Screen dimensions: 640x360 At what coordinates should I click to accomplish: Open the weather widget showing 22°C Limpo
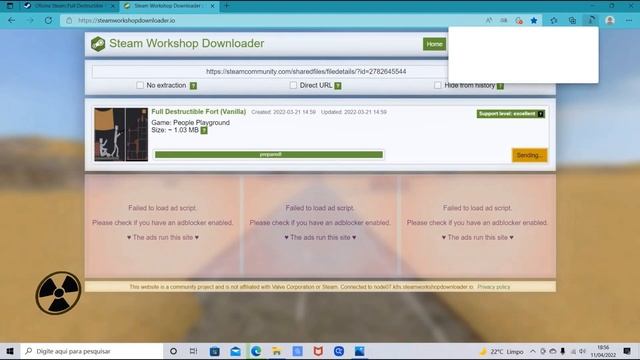pyautogui.click(x=502, y=351)
